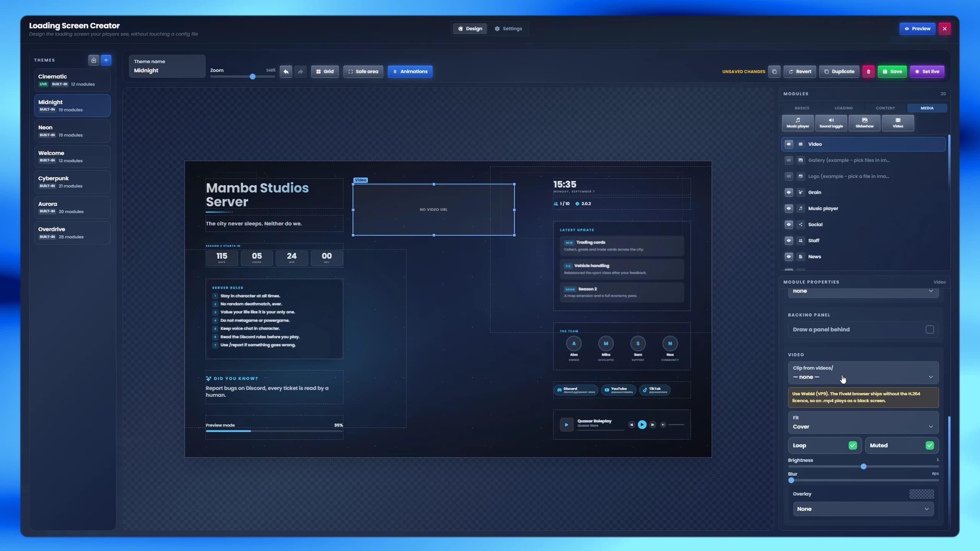Uncheck the Loop checkbox
Screen dimensions: 980x551
pos(853,445)
